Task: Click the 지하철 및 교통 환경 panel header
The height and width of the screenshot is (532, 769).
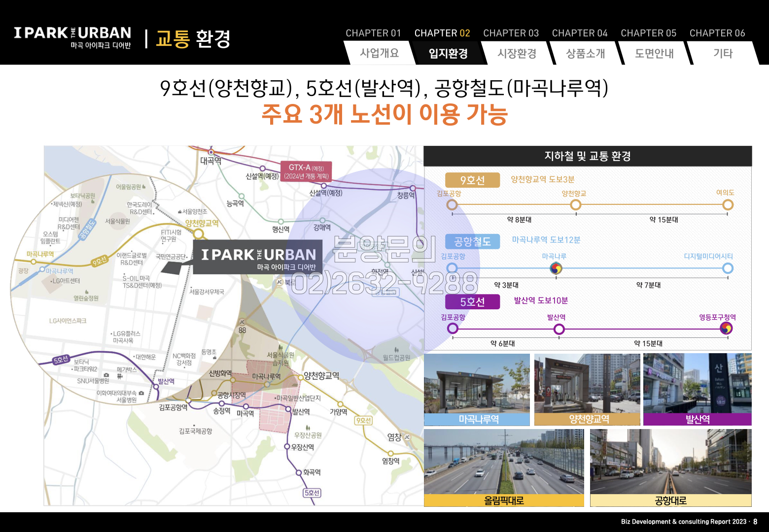Action: click(588, 156)
